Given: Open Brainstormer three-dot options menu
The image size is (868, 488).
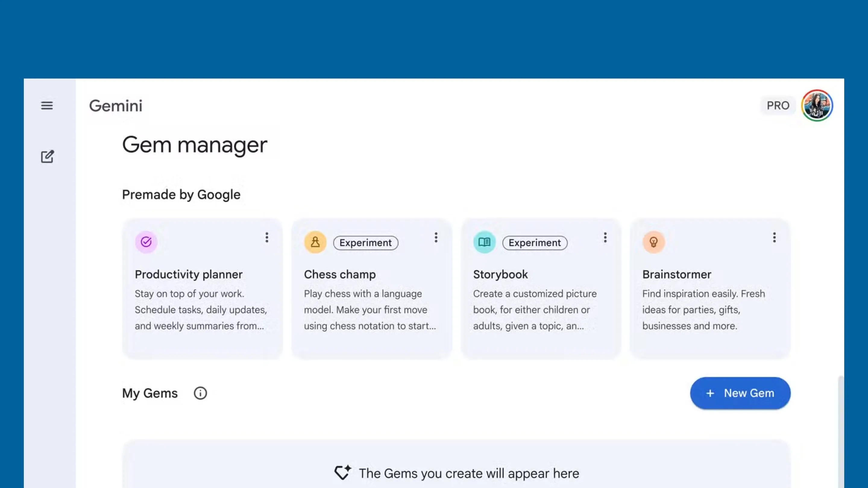Looking at the screenshot, I should 774,237.
